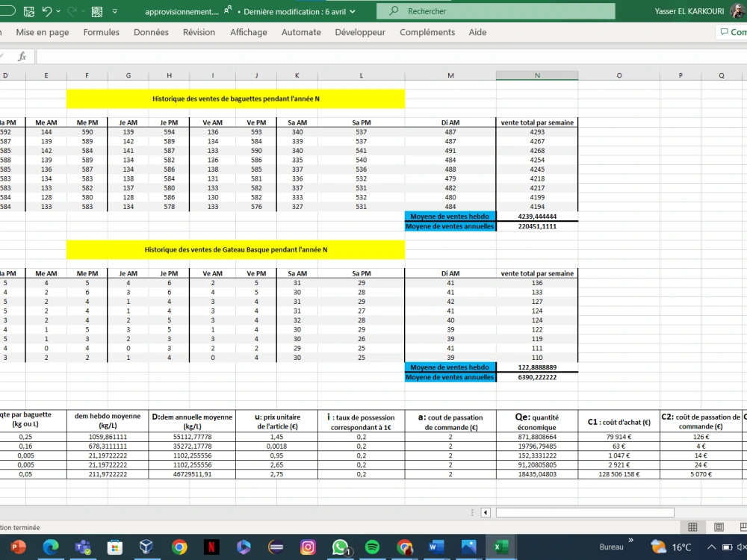Click the horizontal scrollbar left arrow

tap(486, 512)
